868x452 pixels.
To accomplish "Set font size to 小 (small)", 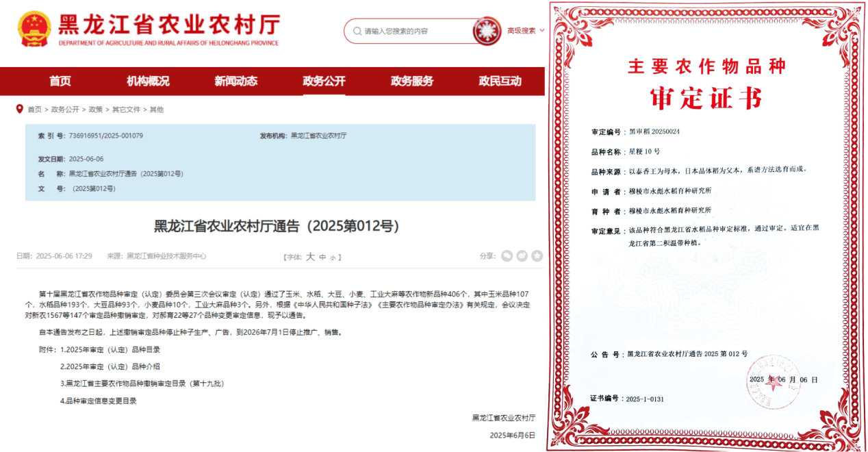I will 333,258.
